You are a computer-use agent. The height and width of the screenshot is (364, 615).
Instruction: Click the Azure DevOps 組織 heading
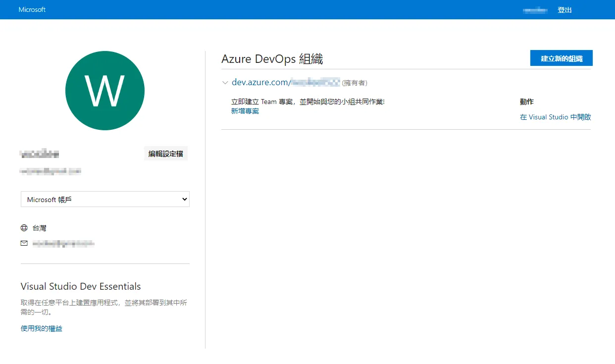[272, 59]
